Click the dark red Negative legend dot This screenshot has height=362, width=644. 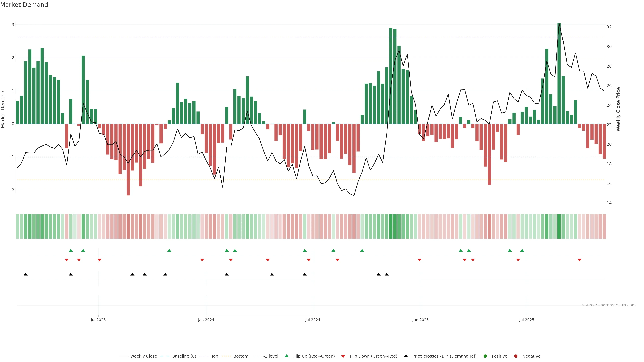click(516, 356)
